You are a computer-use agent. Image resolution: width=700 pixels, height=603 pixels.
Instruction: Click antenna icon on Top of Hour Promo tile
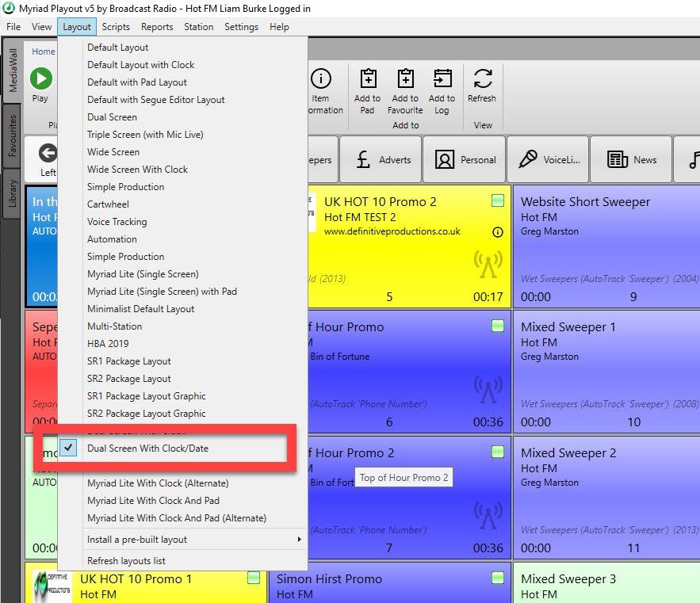pos(488,389)
